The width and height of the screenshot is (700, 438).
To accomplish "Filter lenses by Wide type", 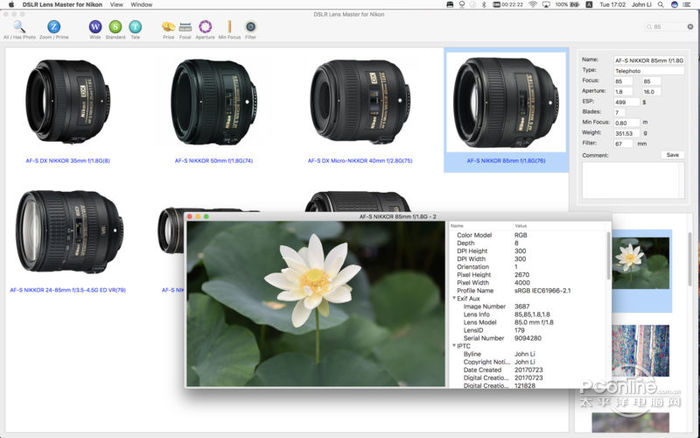I will point(95,27).
